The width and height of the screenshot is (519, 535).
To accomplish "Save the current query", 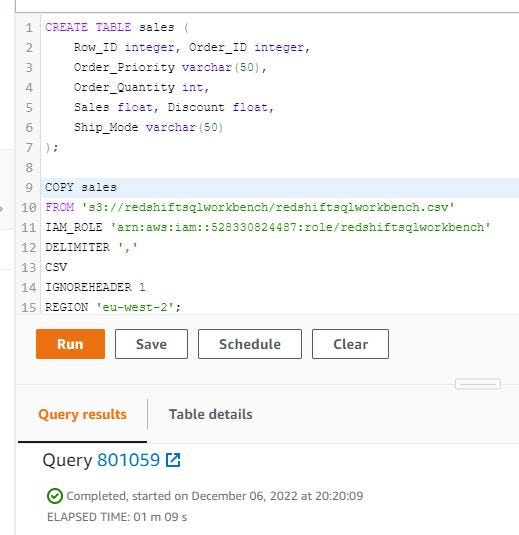I will (151, 344).
